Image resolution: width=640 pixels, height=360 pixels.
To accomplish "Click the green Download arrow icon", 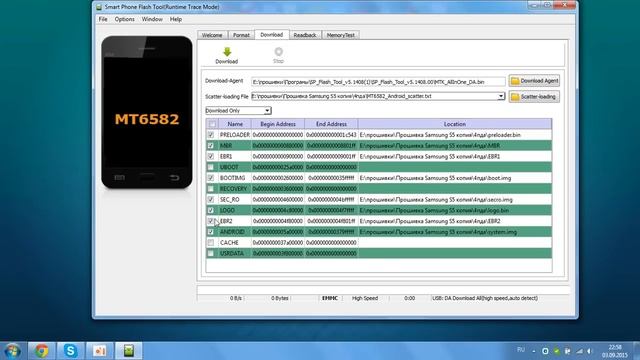I will coord(227,52).
